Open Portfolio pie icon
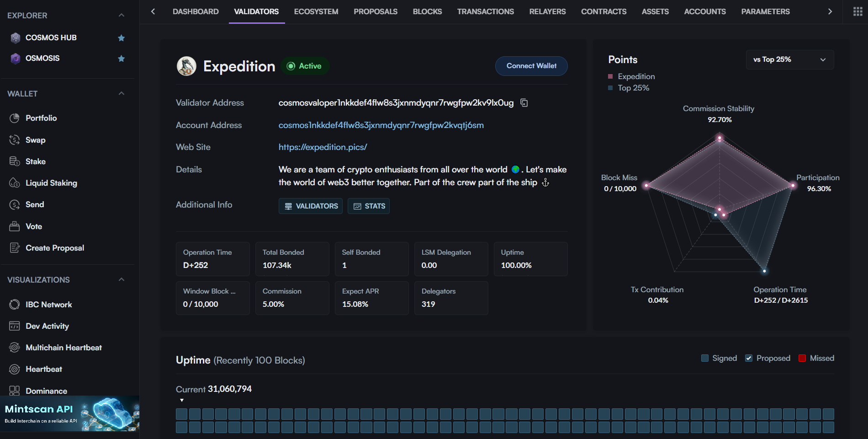 click(15, 118)
